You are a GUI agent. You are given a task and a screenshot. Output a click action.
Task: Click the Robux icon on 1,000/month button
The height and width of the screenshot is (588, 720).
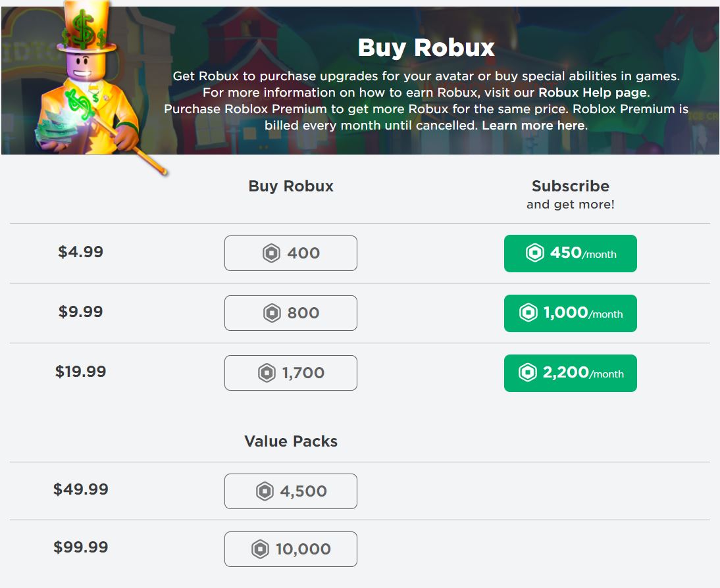tap(528, 313)
